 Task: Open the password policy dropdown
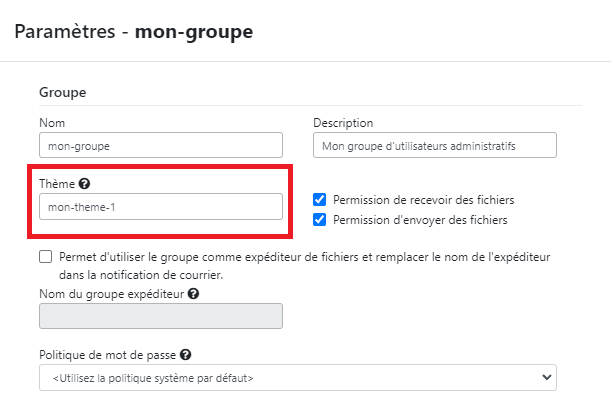(x=298, y=377)
